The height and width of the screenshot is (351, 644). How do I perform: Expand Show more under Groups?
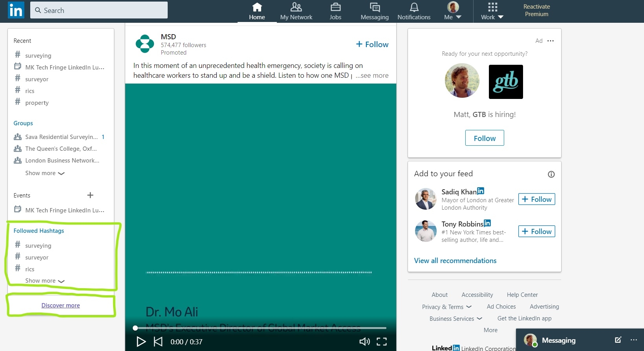45,173
